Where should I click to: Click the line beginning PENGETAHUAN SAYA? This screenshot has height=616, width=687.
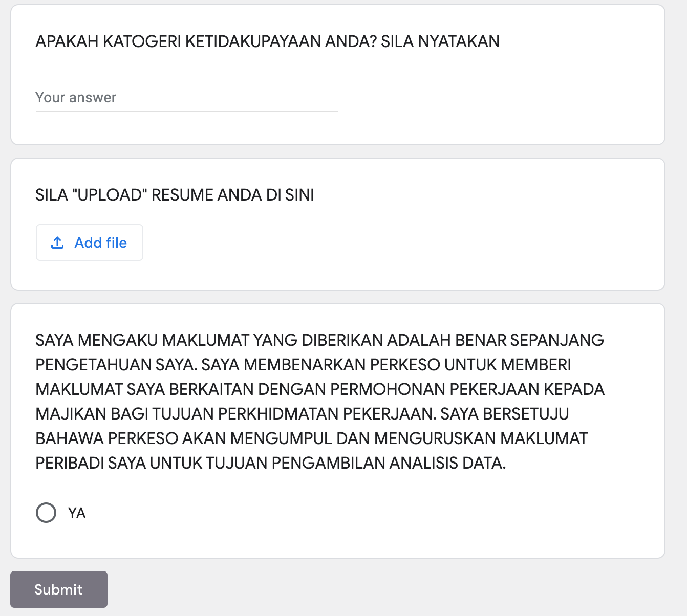303,365
